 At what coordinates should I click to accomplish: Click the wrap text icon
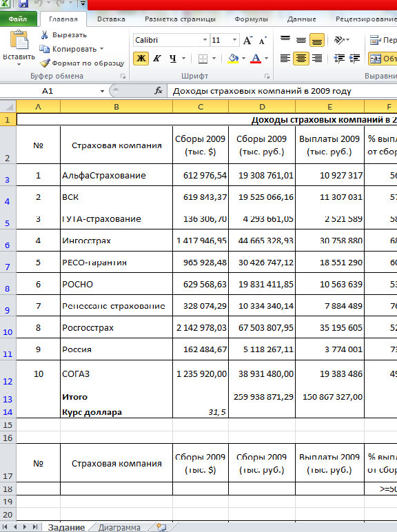coord(375,41)
